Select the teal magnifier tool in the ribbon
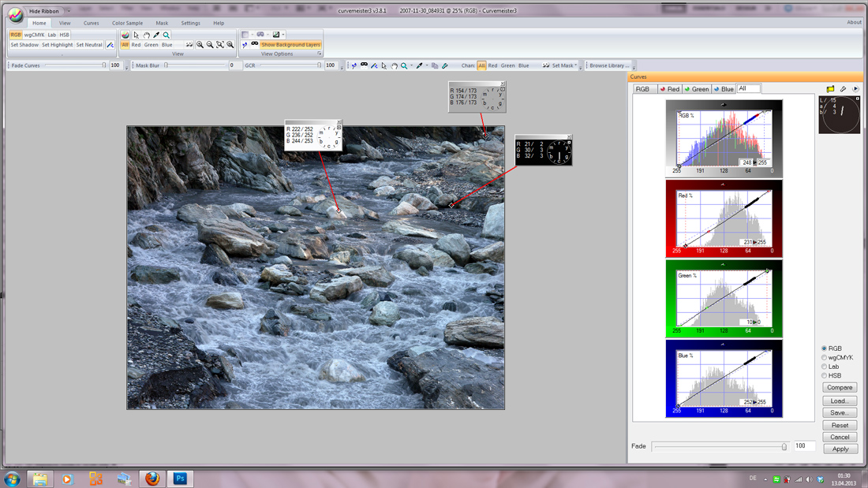 [166, 35]
